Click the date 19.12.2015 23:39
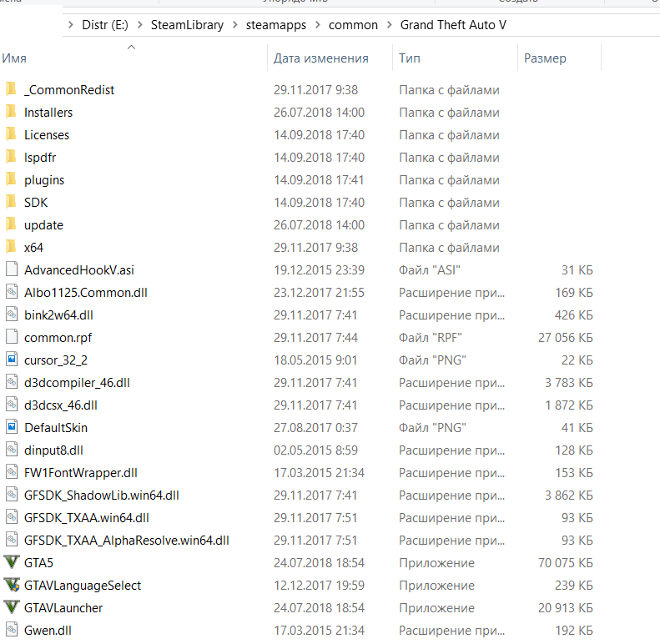 (319, 269)
